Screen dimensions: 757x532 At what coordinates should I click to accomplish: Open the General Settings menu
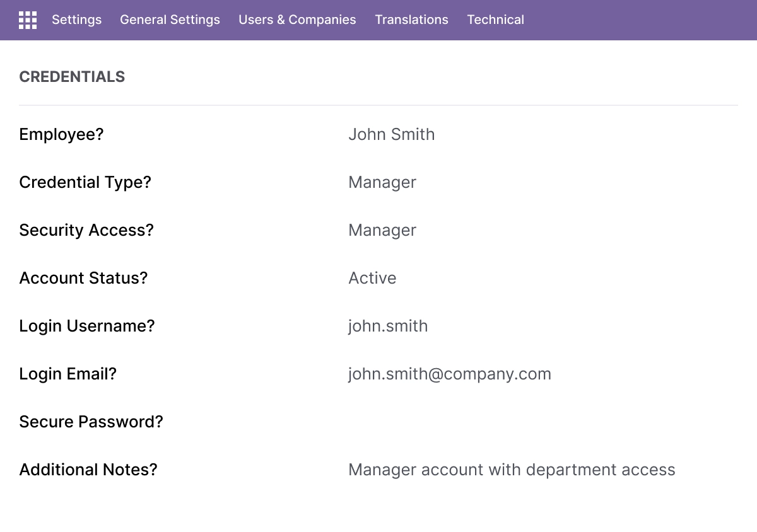(x=170, y=20)
